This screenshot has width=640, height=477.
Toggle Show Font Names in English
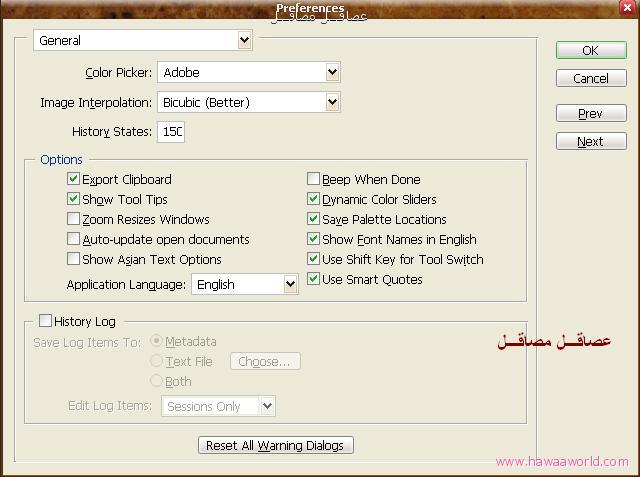pyautogui.click(x=313, y=239)
